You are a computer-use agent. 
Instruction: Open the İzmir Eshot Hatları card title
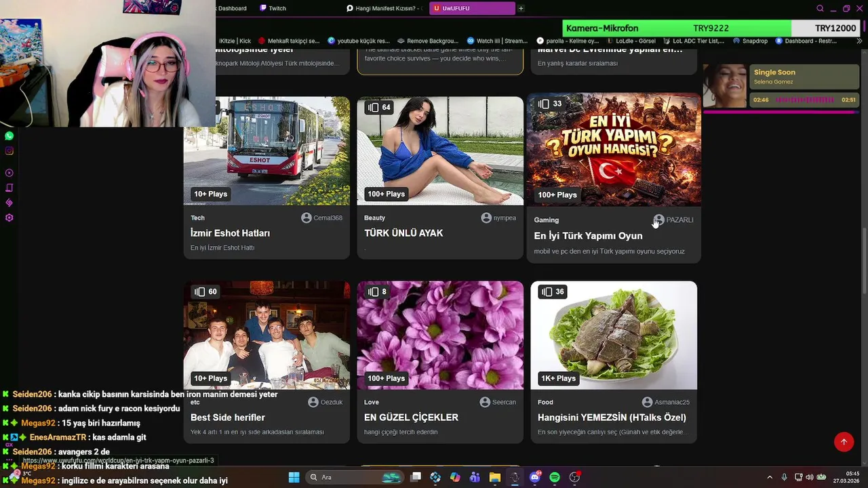(x=230, y=233)
